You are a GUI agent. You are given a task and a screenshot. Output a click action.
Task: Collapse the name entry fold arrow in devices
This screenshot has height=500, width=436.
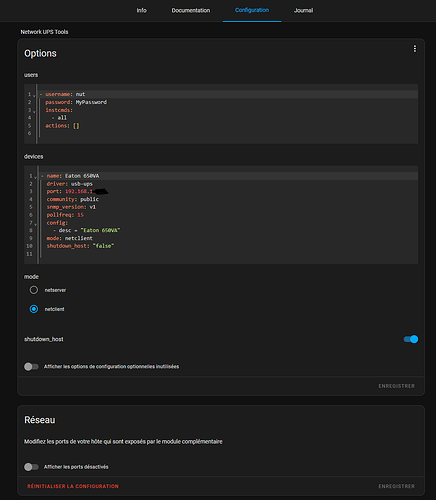[35, 177]
